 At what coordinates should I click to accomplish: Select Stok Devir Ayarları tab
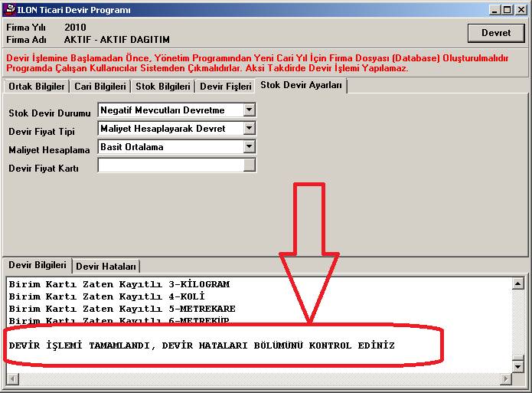[x=301, y=85]
